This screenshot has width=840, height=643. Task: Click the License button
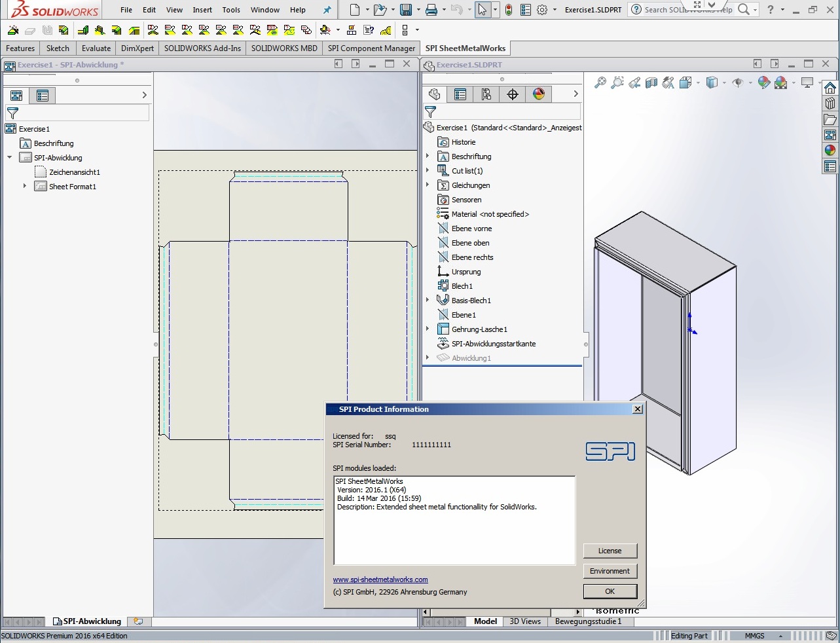click(610, 551)
